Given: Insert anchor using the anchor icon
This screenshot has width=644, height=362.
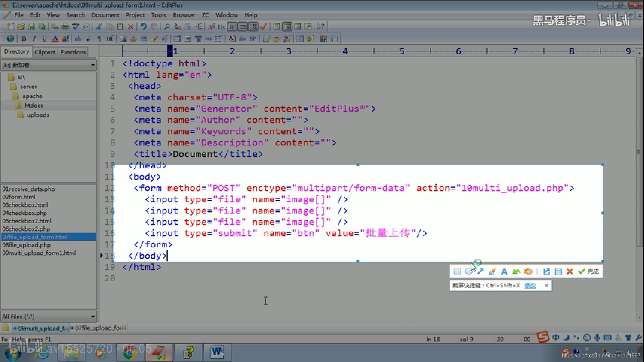Looking at the screenshot, I should [133, 39].
